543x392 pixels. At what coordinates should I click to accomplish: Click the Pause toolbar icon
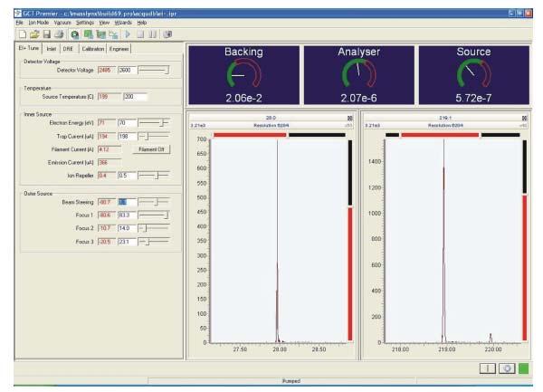(x=152, y=34)
